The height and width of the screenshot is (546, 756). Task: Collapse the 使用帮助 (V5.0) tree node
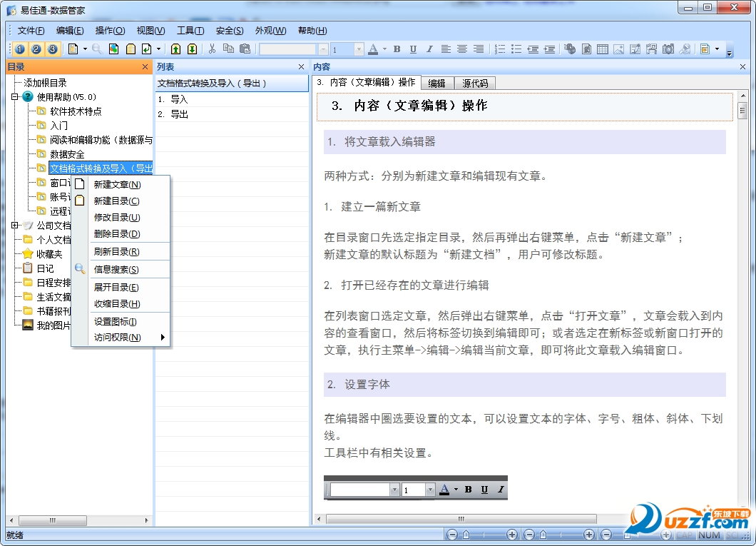point(14,97)
